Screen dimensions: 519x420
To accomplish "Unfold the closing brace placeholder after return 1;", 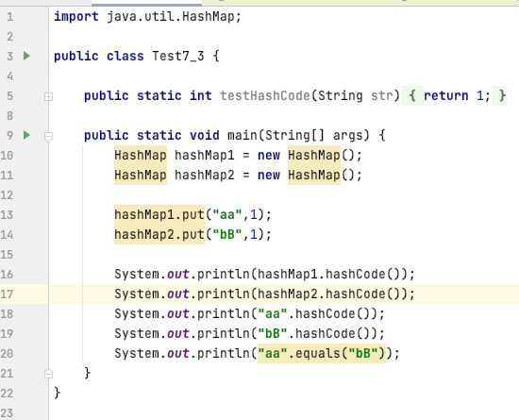I will point(499,96).
